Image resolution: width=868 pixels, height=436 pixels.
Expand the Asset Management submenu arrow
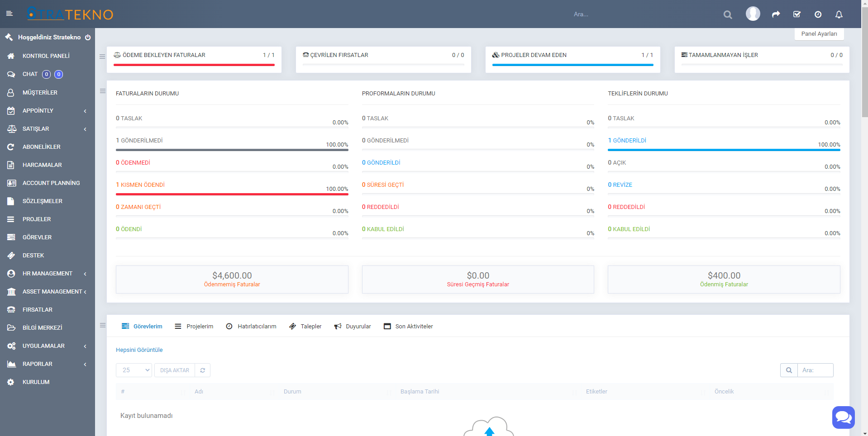[85, 292]
